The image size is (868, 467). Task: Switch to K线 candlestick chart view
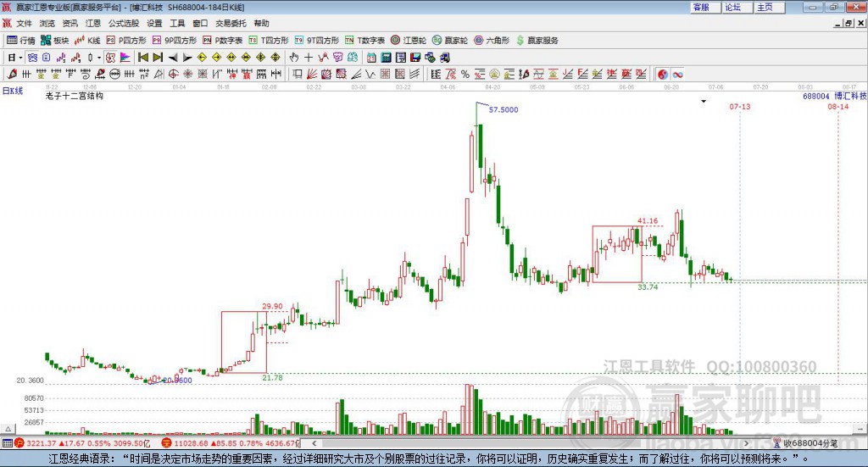87,41
